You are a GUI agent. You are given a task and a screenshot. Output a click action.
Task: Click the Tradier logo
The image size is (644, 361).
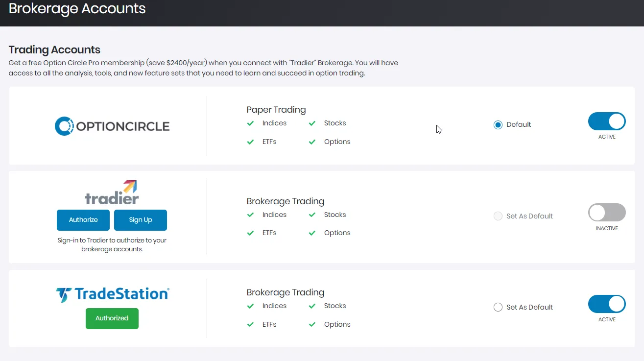[x=112, y=192]
